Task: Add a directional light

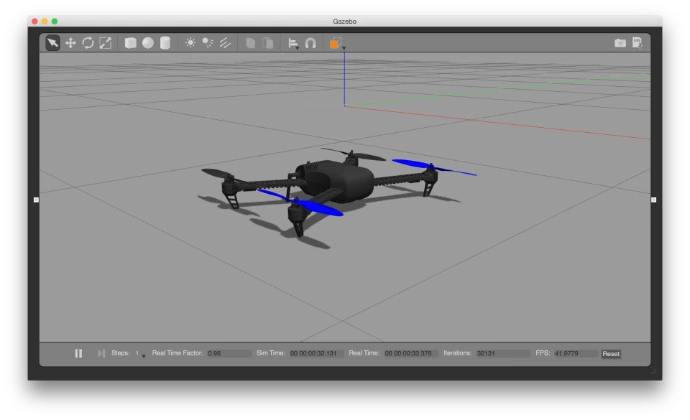Action: (x=225, y=43)
